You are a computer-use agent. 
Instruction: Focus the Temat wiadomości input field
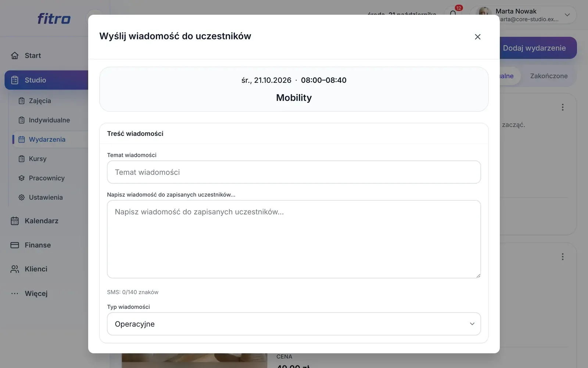[x=294, y=172]
